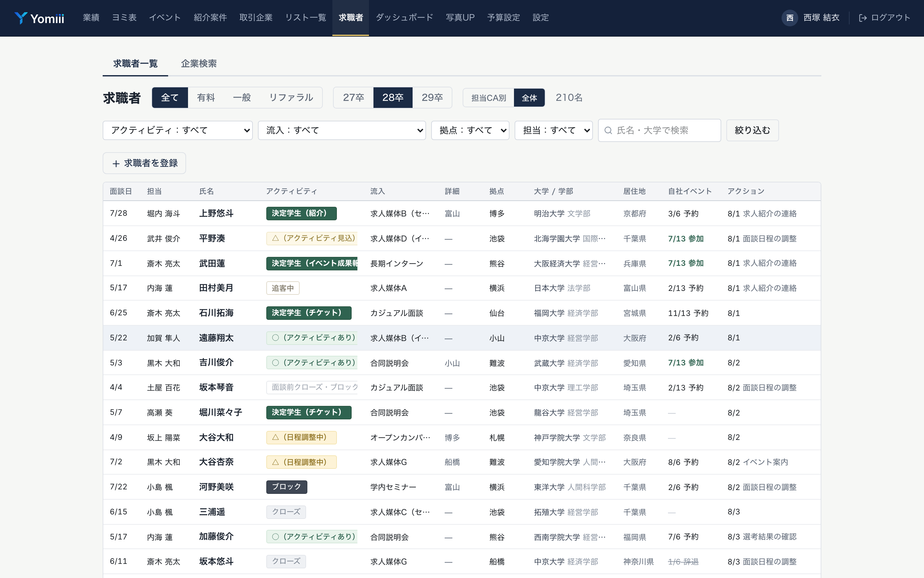The height and width of the screenshot is (578, 924).
Task: Go to 紹介案件 in navigation
Action: pyautogui.click(x=210, y=18)
